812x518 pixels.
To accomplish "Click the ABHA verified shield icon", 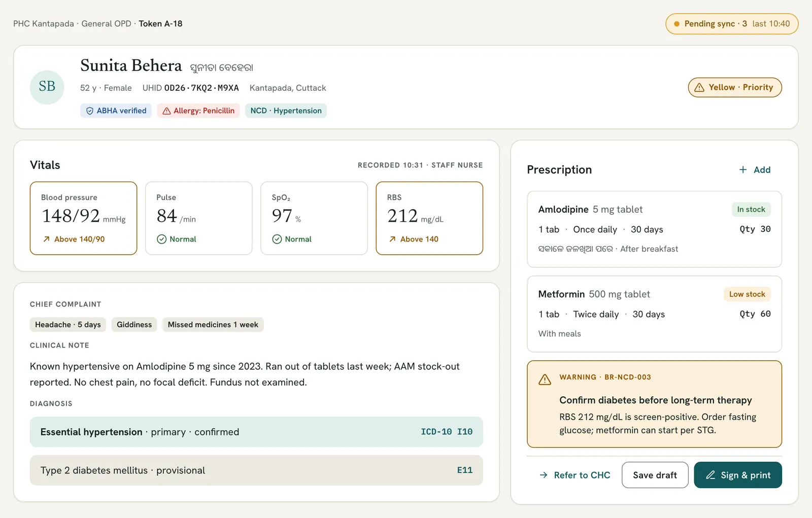I will (x=90, y=111).
